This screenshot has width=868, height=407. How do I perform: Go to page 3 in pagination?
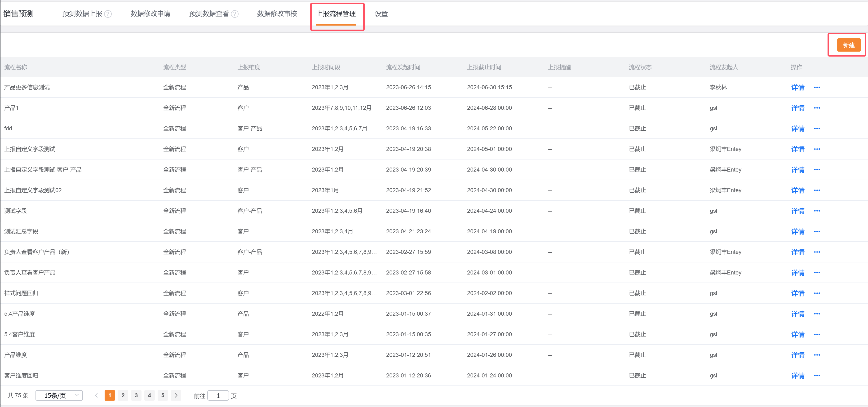pos(136,395)
